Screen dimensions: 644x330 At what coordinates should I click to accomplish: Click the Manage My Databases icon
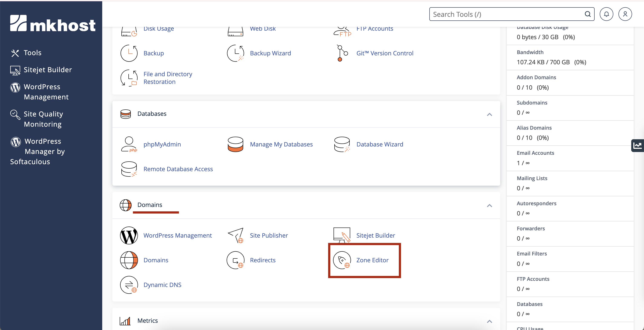(235, 144)
